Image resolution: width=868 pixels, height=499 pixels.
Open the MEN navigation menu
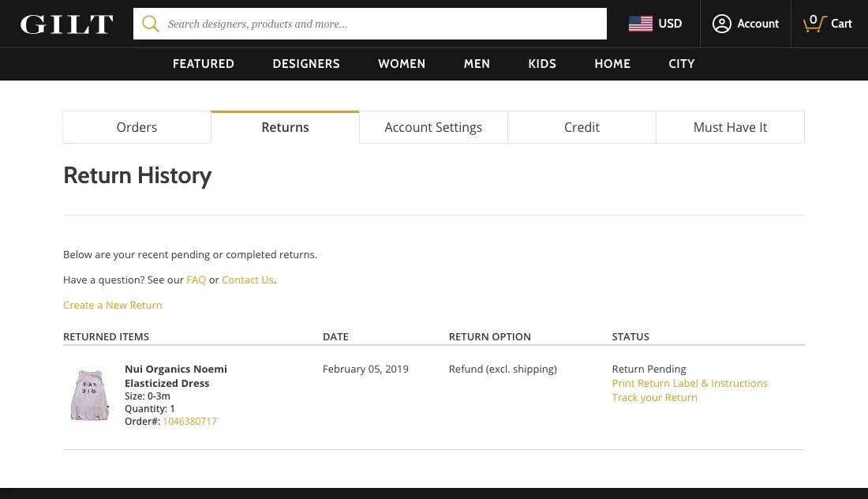click(477, 64)
